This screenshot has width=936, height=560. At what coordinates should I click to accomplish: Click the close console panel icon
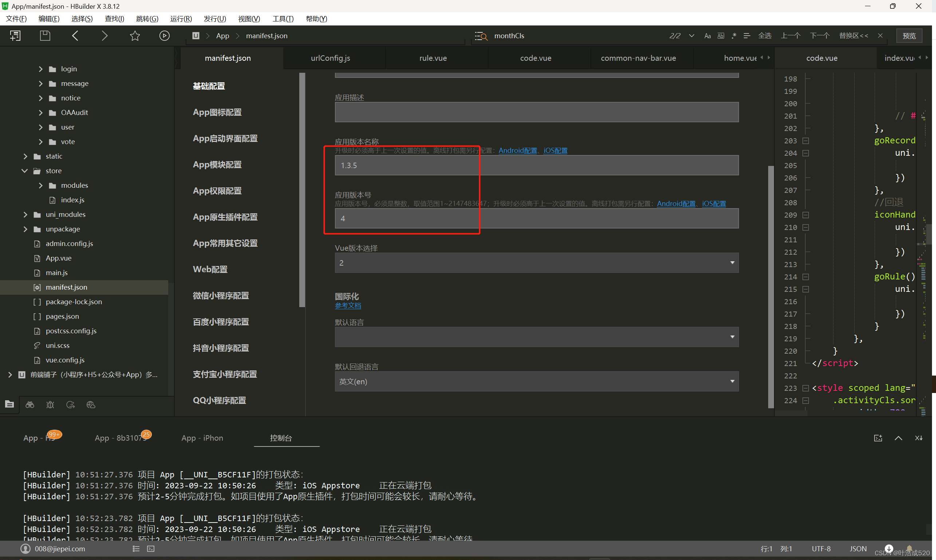pos(919,438)
